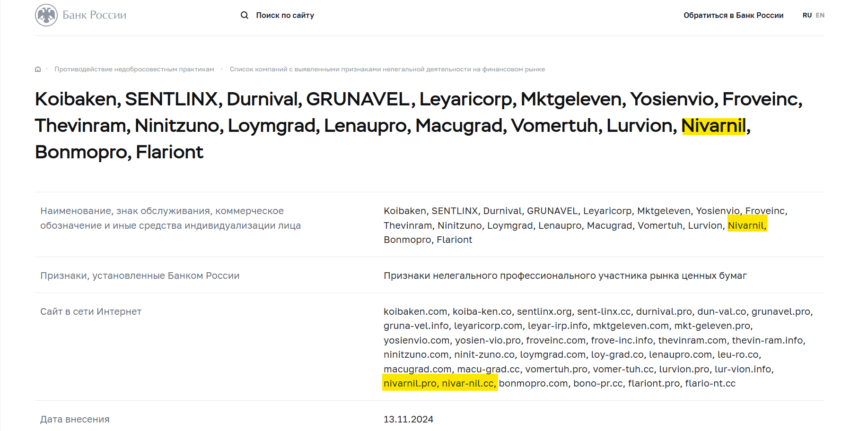
Task: Click the 'flario-nt.cc' site entry
Action: (710, 383)
